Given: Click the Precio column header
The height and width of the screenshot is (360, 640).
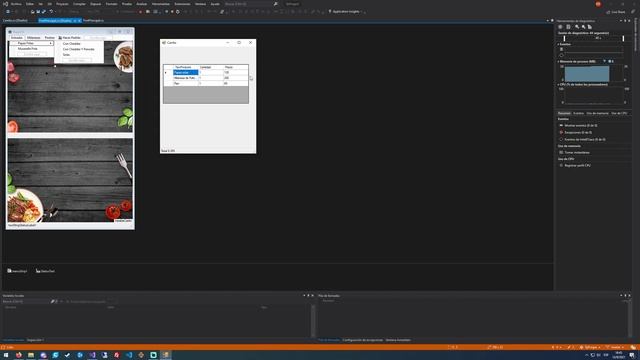Looking at the screenshot, I should point(236,67).
